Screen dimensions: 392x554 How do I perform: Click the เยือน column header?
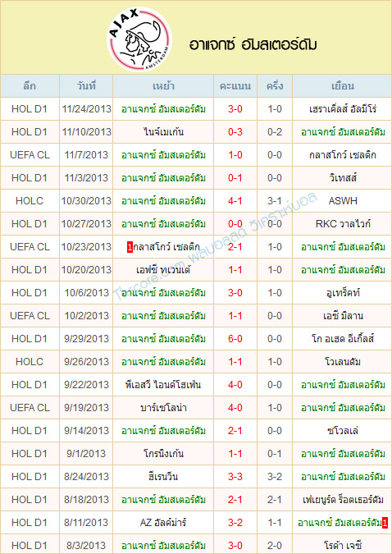coord(343,86)
